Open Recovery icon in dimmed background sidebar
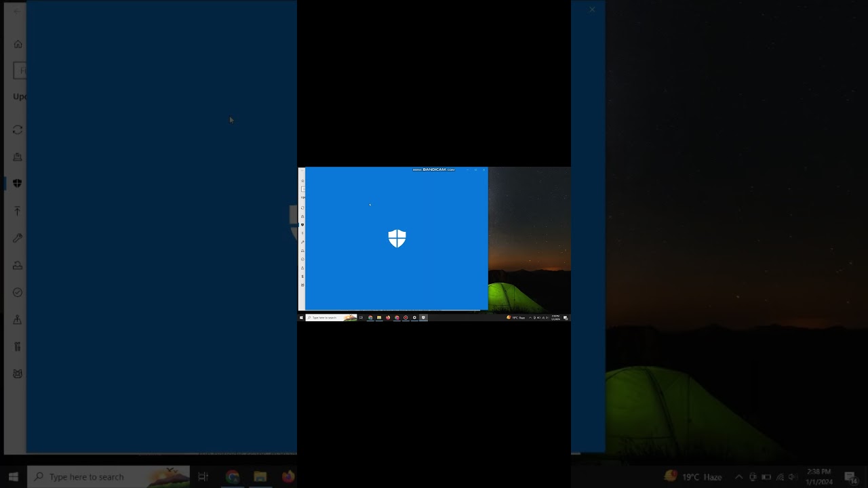The image size is (868, 488). click(18, 265)
